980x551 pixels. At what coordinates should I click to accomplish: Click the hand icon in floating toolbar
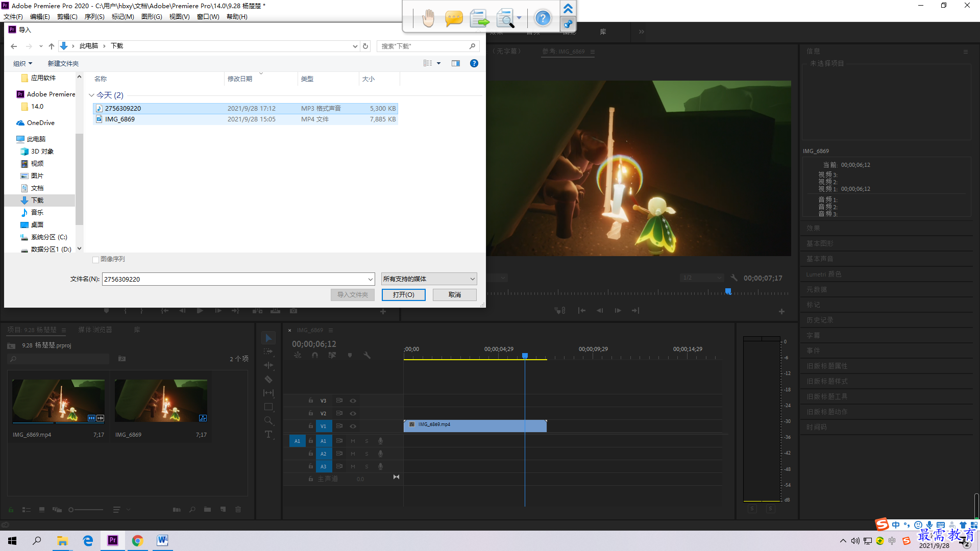(x=428, y=18)
